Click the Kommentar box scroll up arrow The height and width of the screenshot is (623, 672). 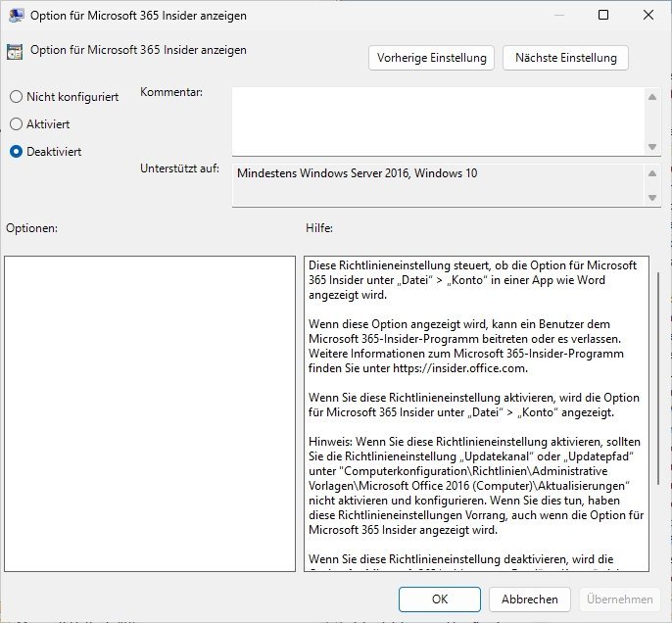click(652, 96)
